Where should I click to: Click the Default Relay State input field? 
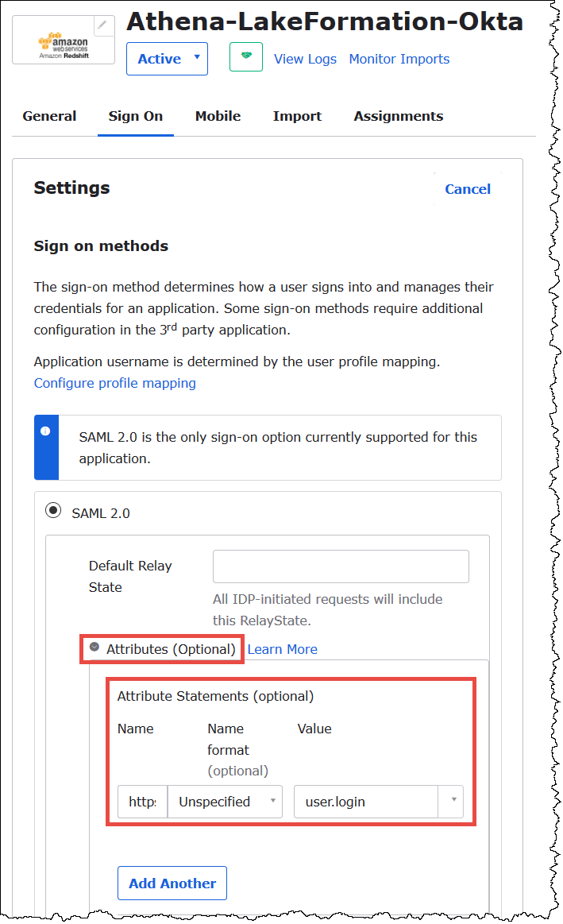tap(340, 566)
